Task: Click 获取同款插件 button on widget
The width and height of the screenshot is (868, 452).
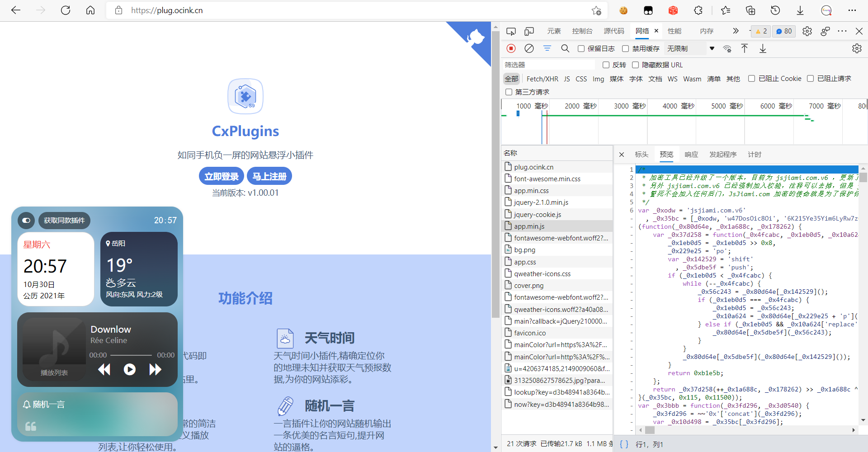Action: click(64, 221)
